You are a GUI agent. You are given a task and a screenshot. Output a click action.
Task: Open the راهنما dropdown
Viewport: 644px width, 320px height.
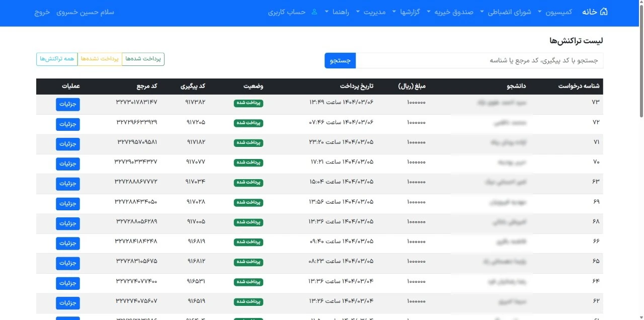pos(337,12)
